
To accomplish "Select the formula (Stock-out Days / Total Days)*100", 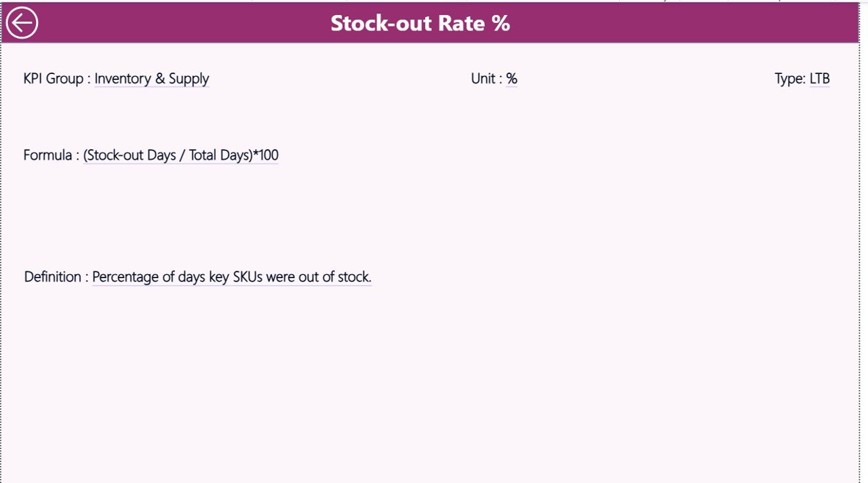I will [180, 155].
